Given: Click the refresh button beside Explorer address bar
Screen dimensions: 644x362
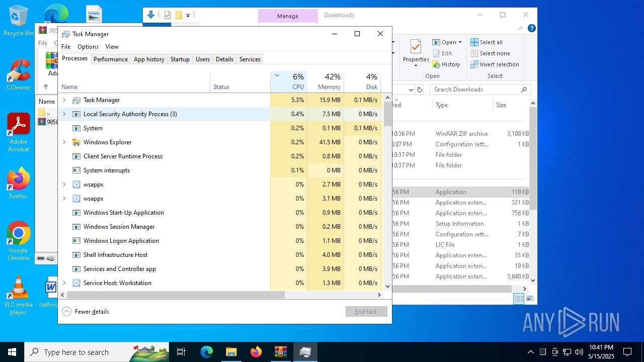Looking at the screenshot, I should [421, 90].
